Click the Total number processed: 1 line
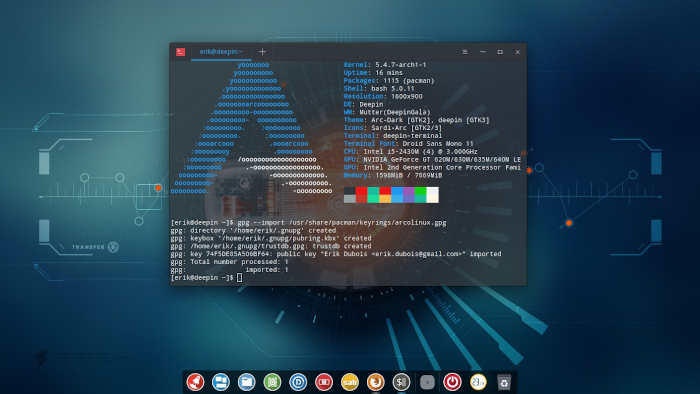 229,262
